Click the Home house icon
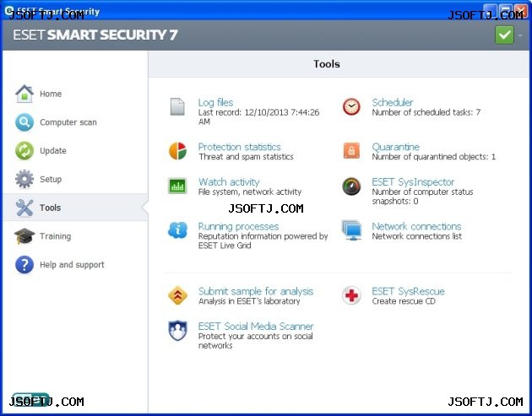The image size is (532, 416). tap(24, 94)
